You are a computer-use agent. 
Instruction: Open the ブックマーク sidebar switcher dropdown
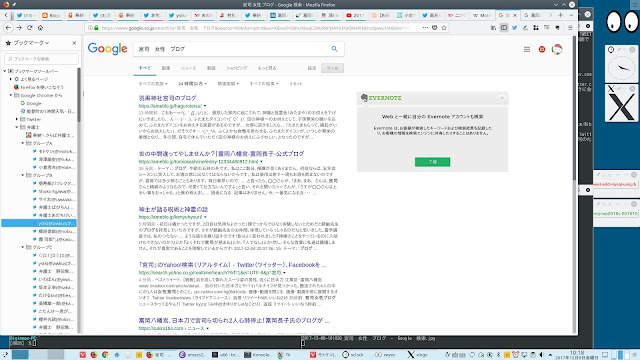(31, 43)
